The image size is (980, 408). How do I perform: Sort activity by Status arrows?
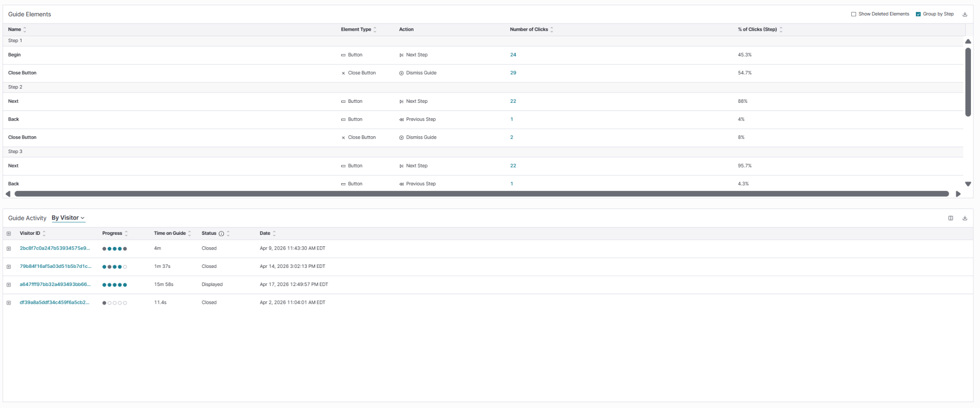[228, 233]
